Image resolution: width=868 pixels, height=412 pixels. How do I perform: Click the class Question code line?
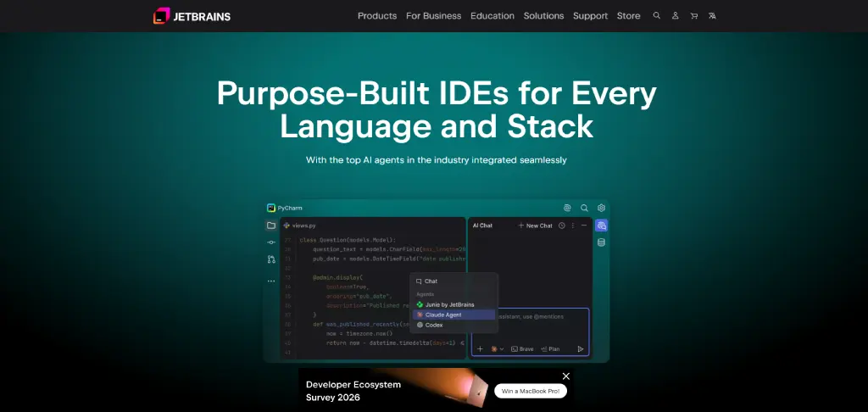pyautogui.click(x=348, y=240)
